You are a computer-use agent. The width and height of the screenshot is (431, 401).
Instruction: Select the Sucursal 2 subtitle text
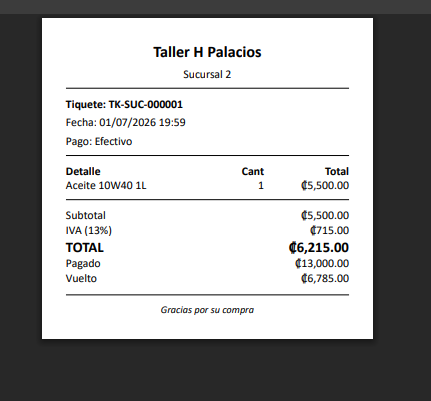(x=207, y=74)
